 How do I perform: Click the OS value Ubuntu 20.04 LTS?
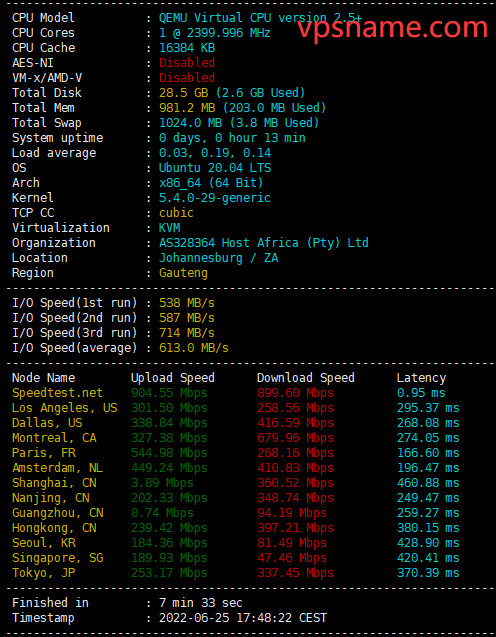215,168
